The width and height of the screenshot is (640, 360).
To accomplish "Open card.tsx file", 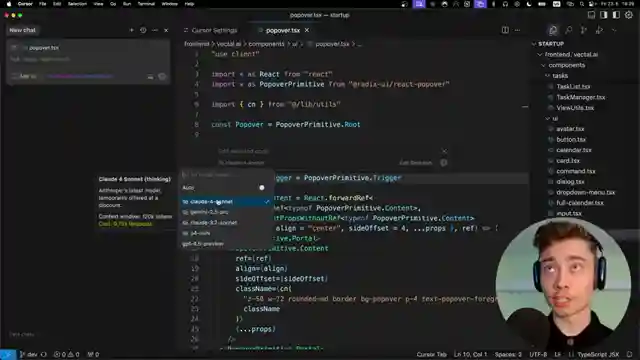I will coord(568,161).
